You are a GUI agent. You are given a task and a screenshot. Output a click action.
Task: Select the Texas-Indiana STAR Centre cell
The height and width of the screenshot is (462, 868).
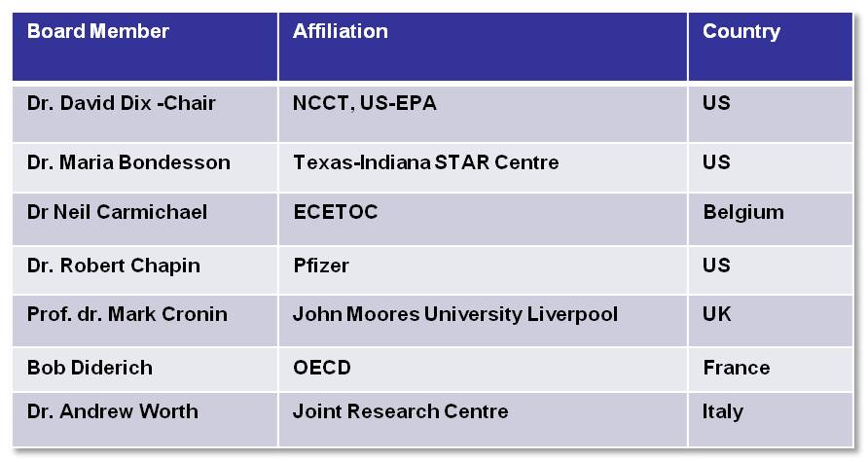(x=425, y=162)
